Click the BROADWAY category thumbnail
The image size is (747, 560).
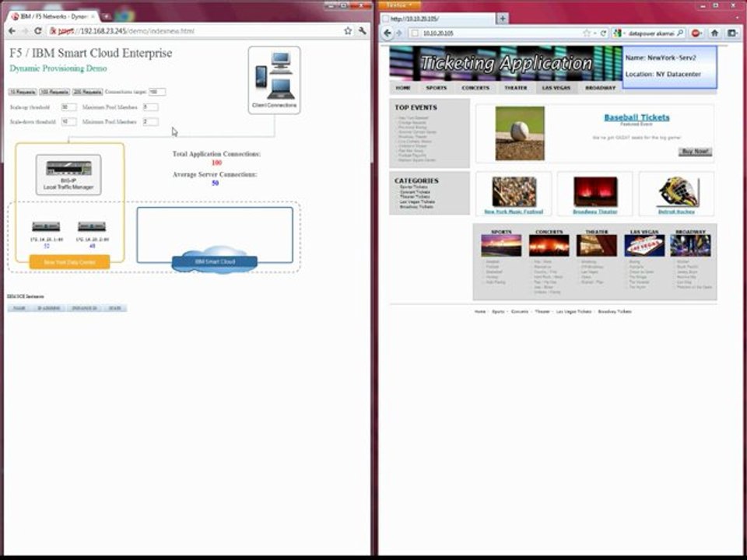[x=690, y=246]
